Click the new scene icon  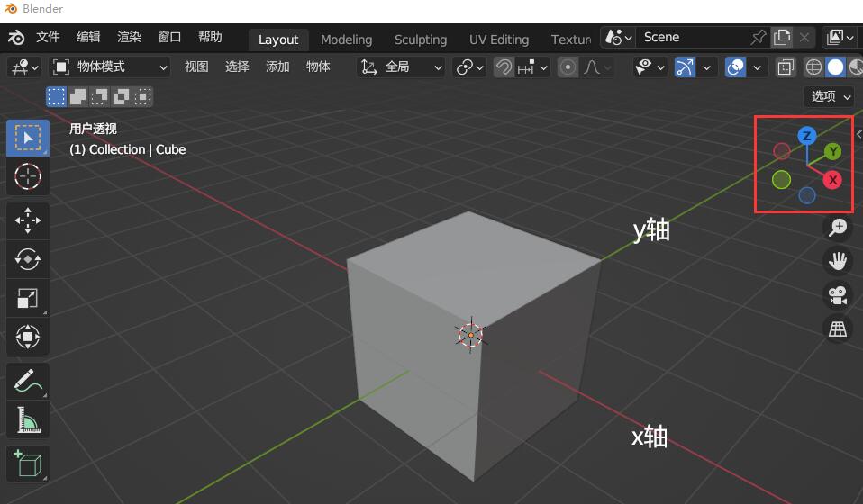(782, 38)
